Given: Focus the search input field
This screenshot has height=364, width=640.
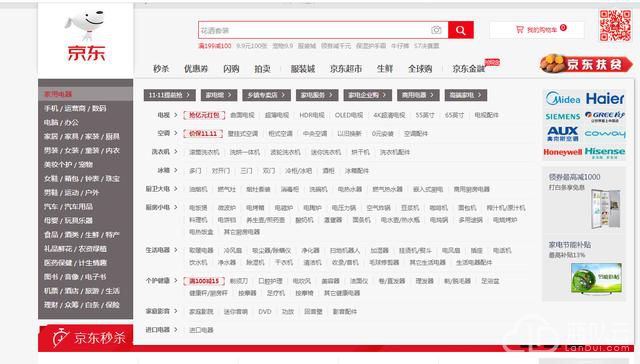Looking at the screenshot, I should (314, 30).
